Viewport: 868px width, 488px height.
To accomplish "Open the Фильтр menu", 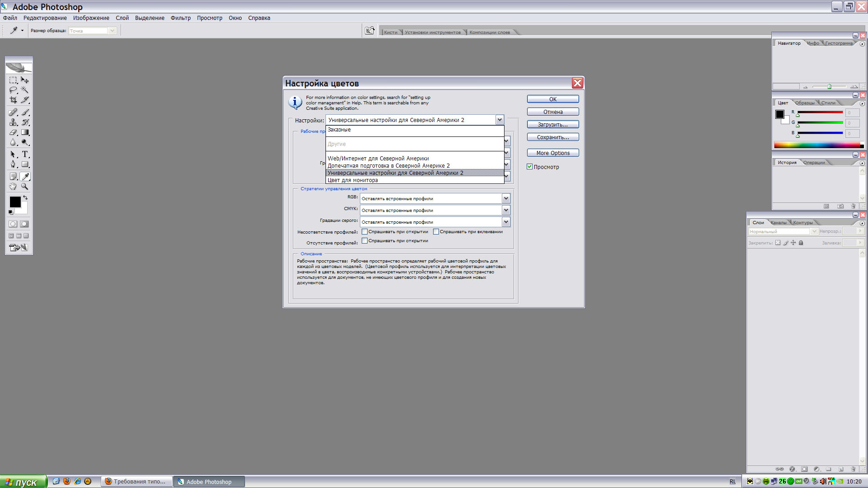I will (x=180, y=18).
